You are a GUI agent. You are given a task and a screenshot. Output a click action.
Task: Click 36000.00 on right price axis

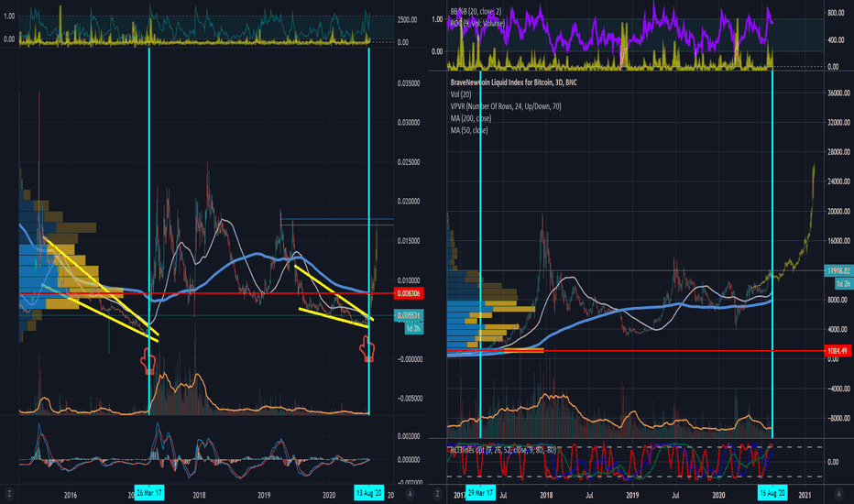click(838, 93)
